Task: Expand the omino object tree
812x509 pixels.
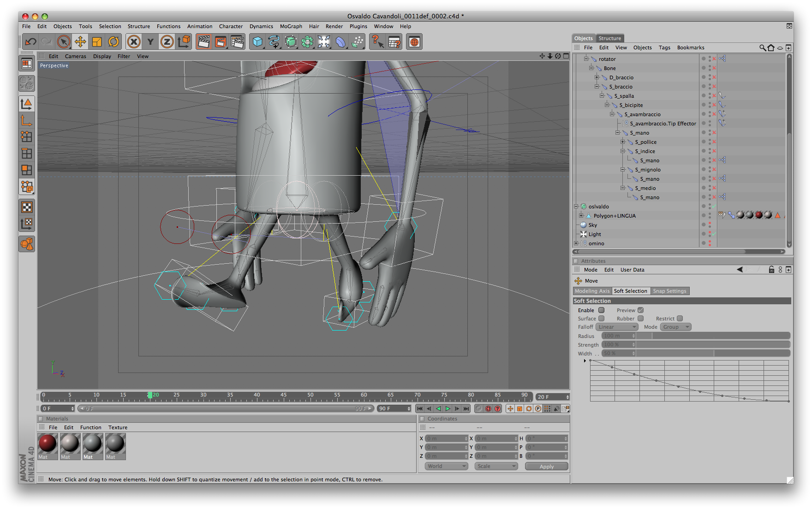Action: pyautogui.click(x=576, y=243)
